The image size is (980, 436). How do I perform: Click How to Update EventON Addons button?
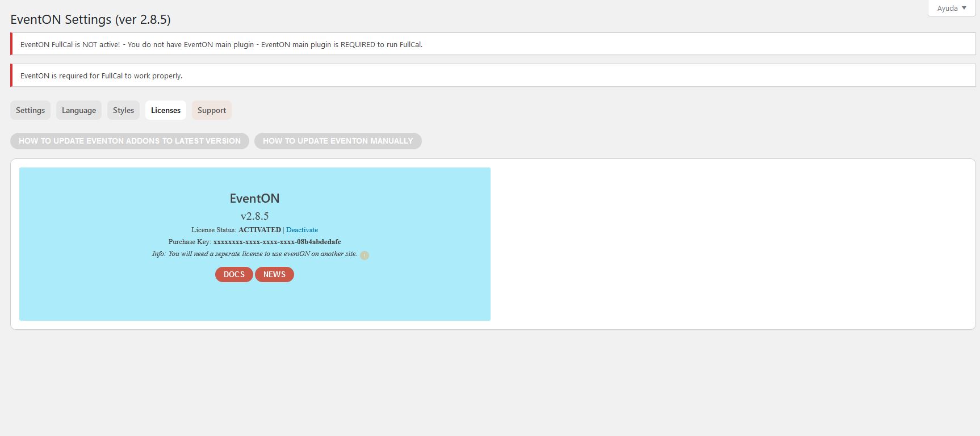129,141
